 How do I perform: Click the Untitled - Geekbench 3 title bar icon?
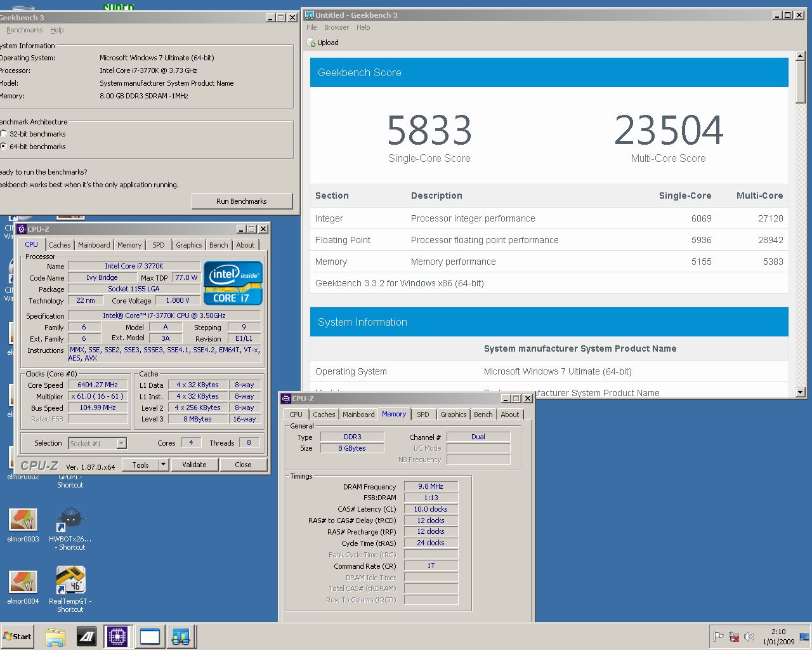click(310, 15)
